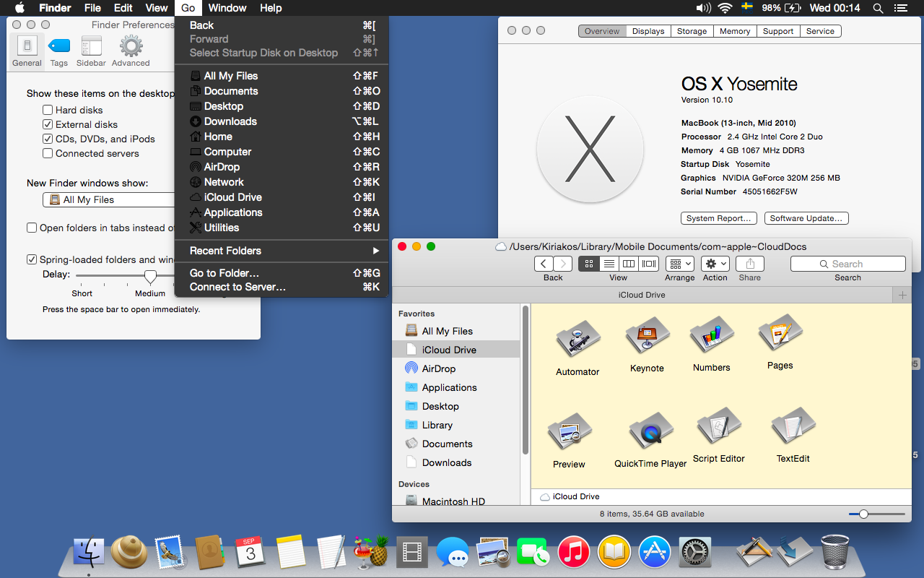
Task: Adjust the spring-loaded Delay slider
Action: coord(150,276)
